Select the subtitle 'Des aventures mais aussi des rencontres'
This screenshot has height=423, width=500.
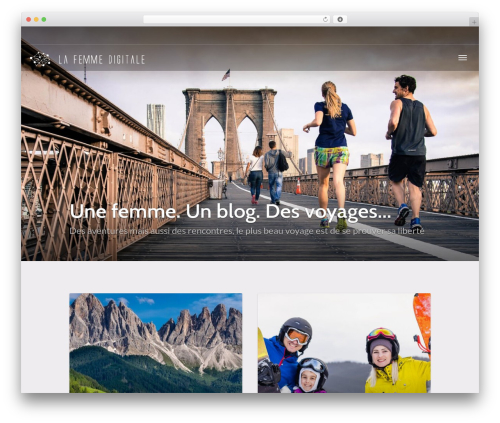pos(151,231)
